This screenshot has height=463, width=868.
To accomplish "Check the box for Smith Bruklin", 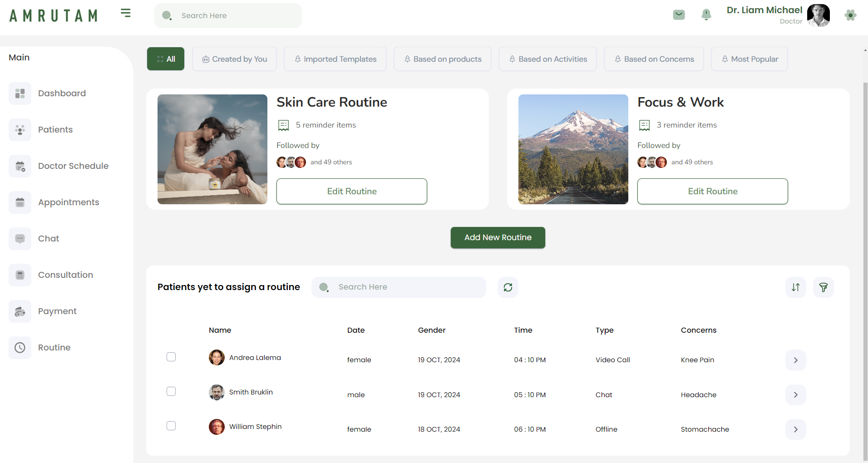I will pos(171,391).
